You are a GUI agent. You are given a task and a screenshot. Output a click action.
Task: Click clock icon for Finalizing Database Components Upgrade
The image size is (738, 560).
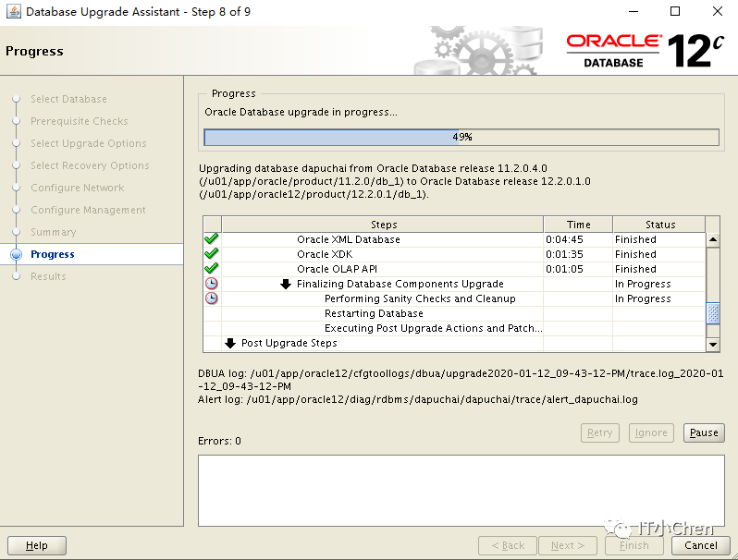pos(212,284)
